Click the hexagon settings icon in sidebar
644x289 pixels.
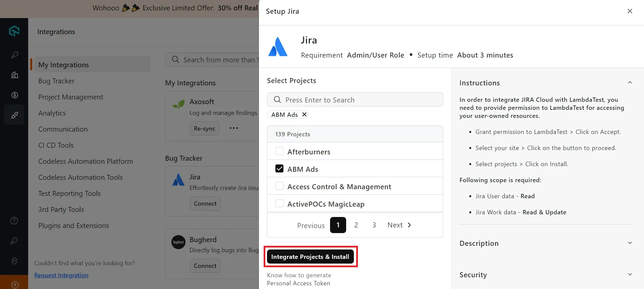pos(14,261)
